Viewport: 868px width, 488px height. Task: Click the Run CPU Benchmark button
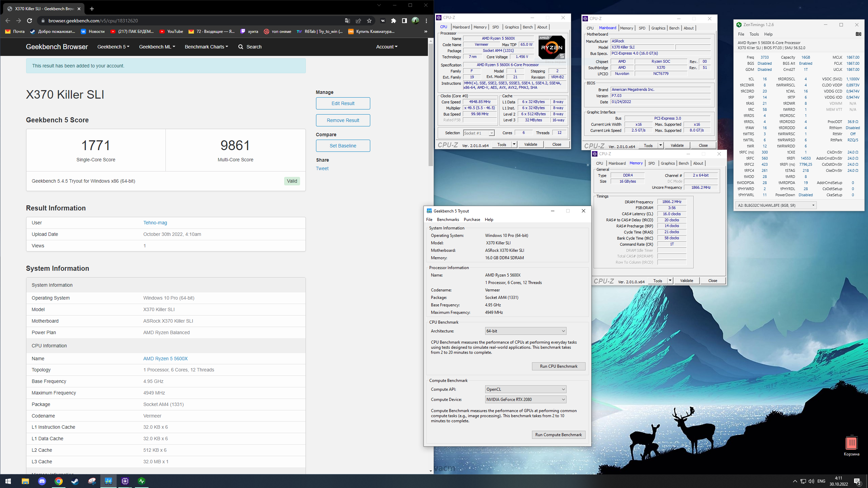click(558, 366)
